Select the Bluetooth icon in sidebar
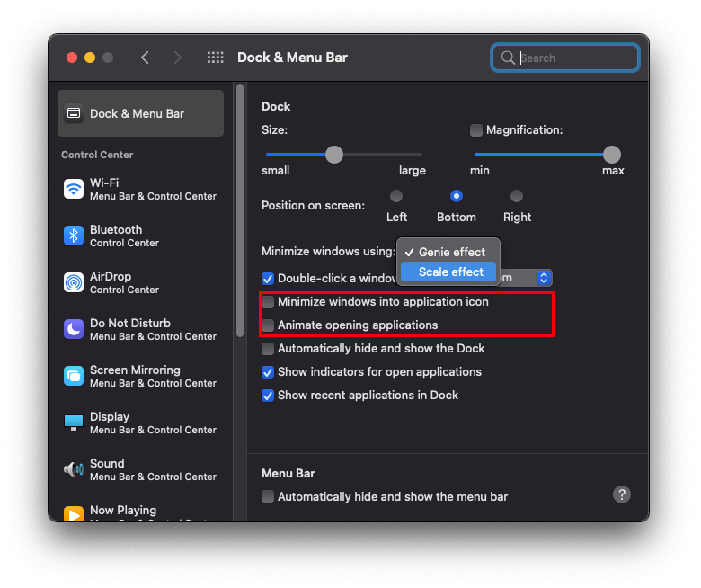 tap(74, 236)
